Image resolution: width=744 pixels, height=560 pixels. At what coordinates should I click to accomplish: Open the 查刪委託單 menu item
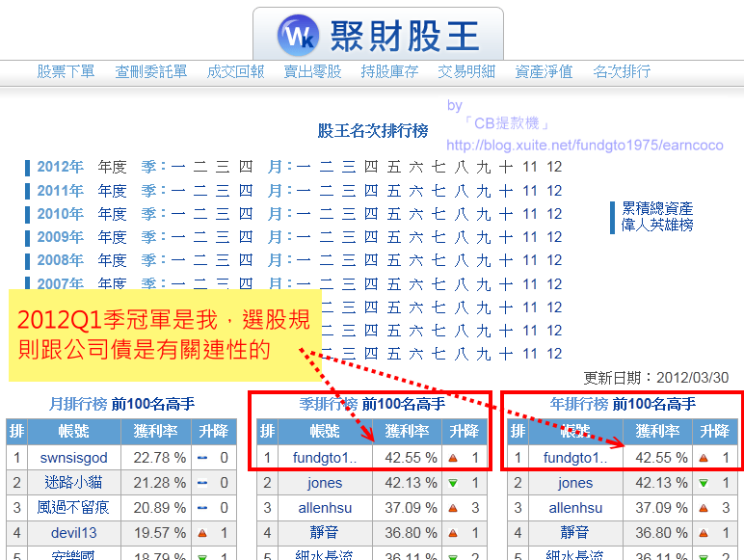pyautogui.click(x=151, y=71)
